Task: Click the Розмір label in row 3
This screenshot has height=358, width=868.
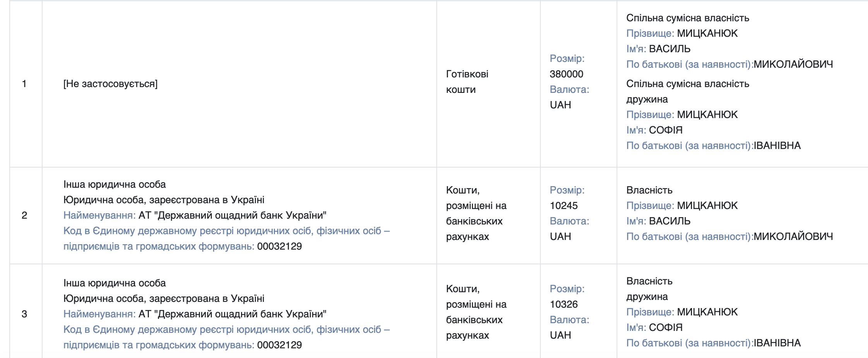Action: (x=567, y=289)
